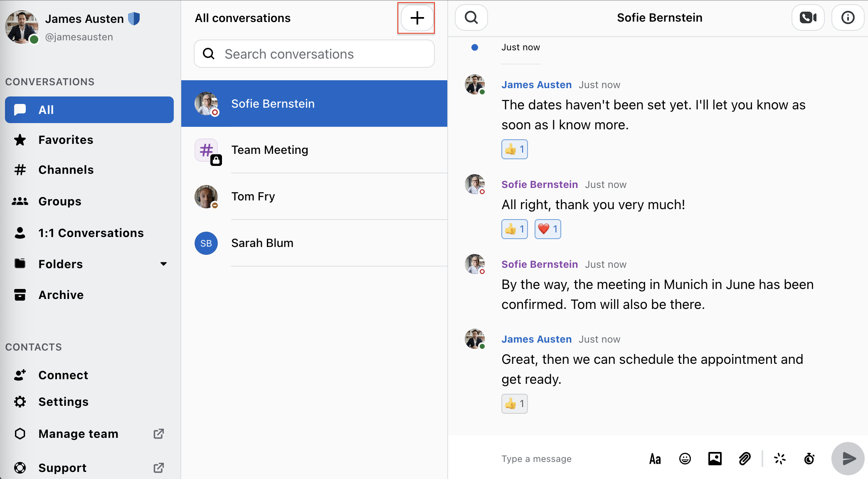868x479 pixels.
Task: Open the emoji picker
Action: (x=685, y=459)
